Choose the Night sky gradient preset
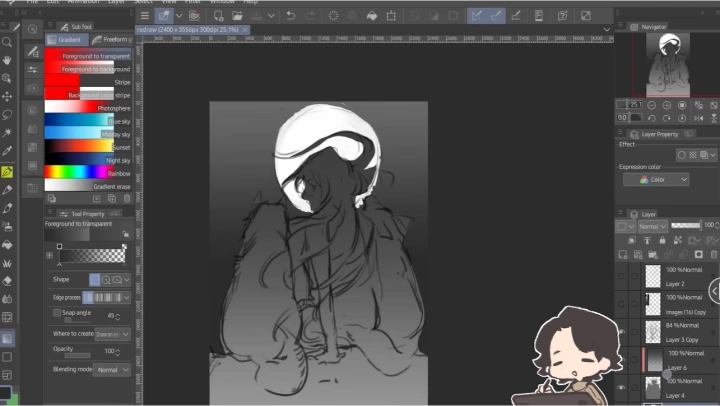Screen dimensions: 720x406 point(88,161)
